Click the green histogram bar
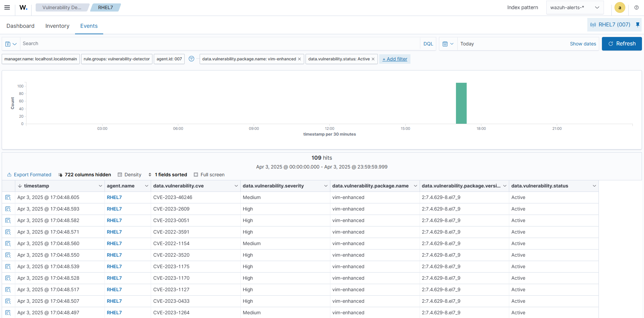The image size is (644, 318). (461, 103)
